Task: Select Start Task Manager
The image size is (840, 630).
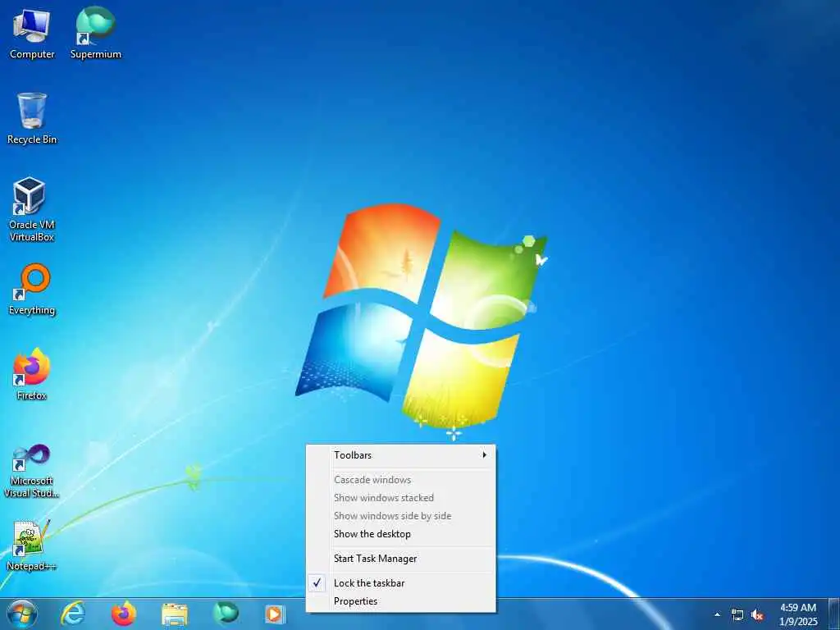Action: click(x=400, y=558)
